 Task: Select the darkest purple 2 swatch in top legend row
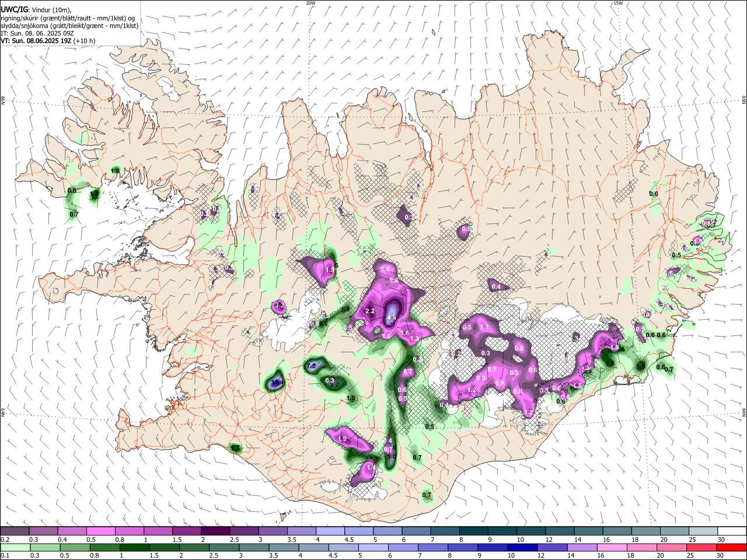215,531
